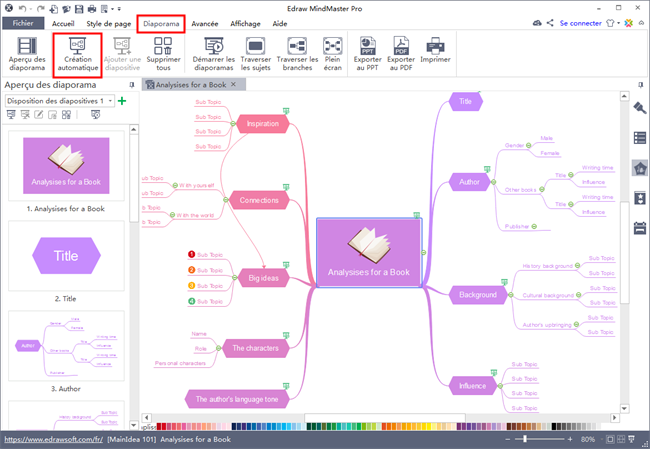Image resolution: width=650 pixels, height=449 pixels.
Task: Open the edrawsoft.com/fr link in status bar
Action: (x=53, y=439)
